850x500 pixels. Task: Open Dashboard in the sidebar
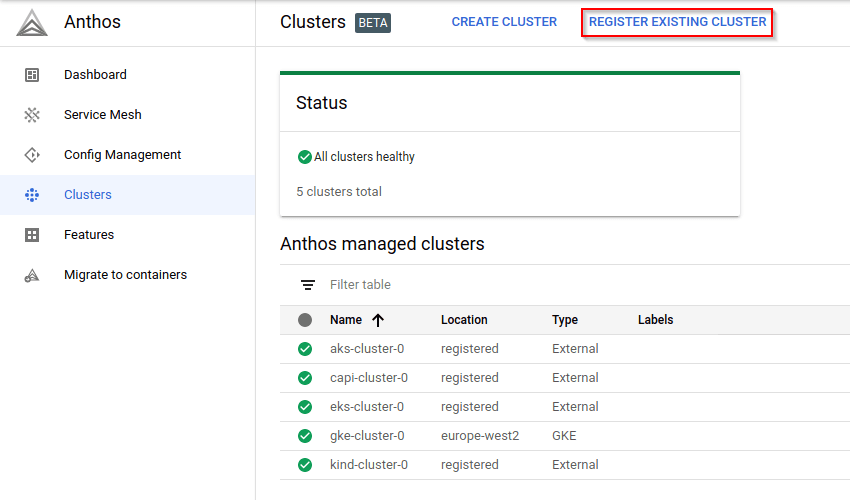pyautogui.click(x=127, y=75)
